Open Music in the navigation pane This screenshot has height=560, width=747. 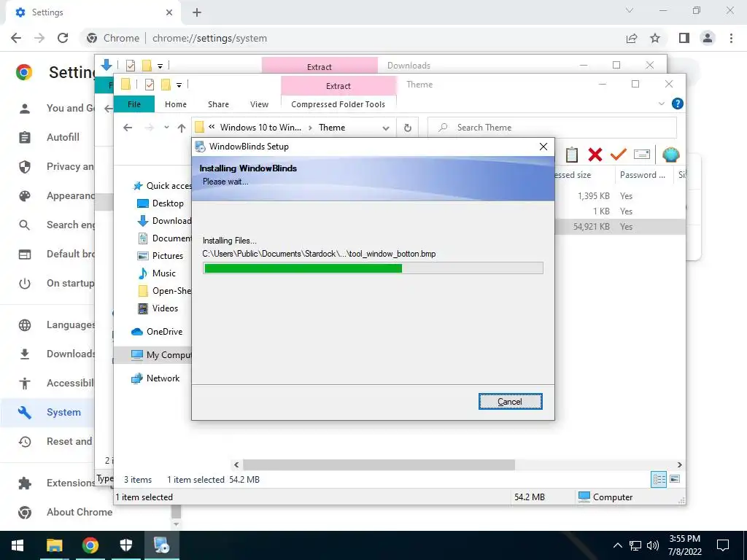[x=157, y=273]
